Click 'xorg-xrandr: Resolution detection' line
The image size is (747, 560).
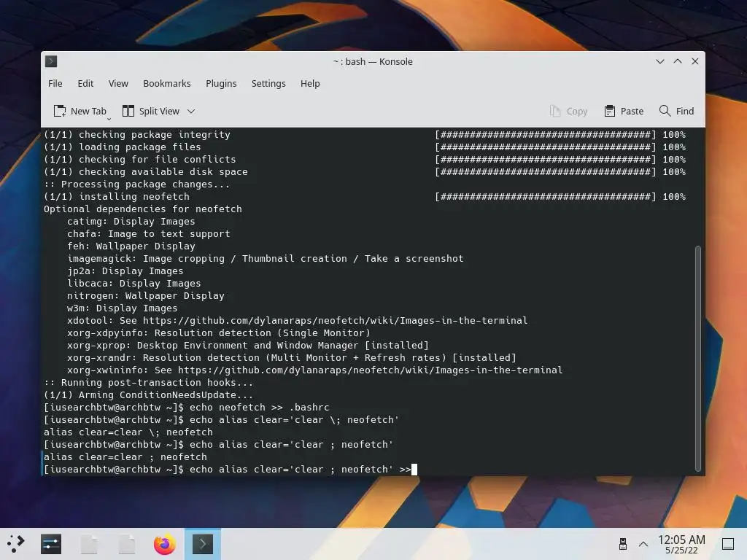(292, 357)
